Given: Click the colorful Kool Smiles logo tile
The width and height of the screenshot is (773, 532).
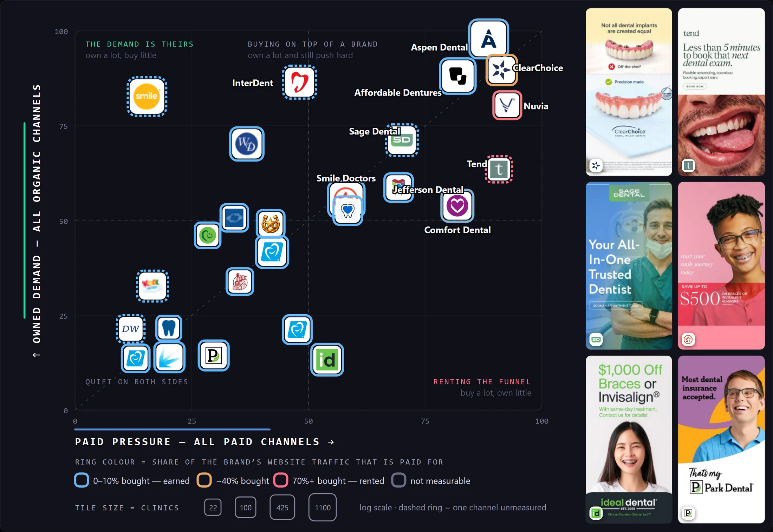Looking at the screenshot, I should [152, 286].
